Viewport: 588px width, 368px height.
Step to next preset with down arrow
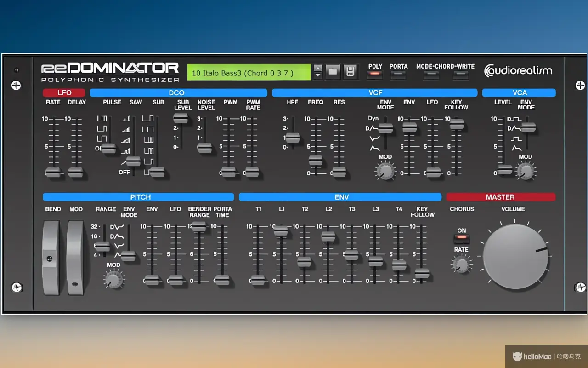pyautogui.click(x=318, y=75)
